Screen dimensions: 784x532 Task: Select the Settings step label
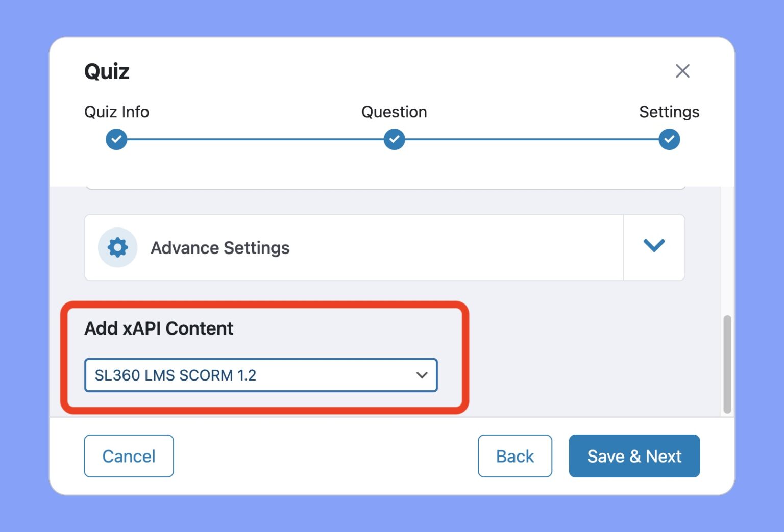[669, 112]
